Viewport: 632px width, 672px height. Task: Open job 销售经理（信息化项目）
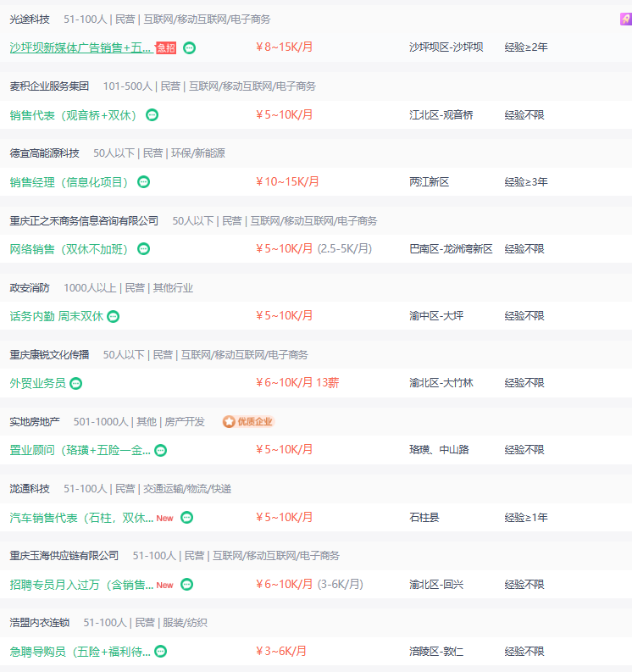point(69,182)
